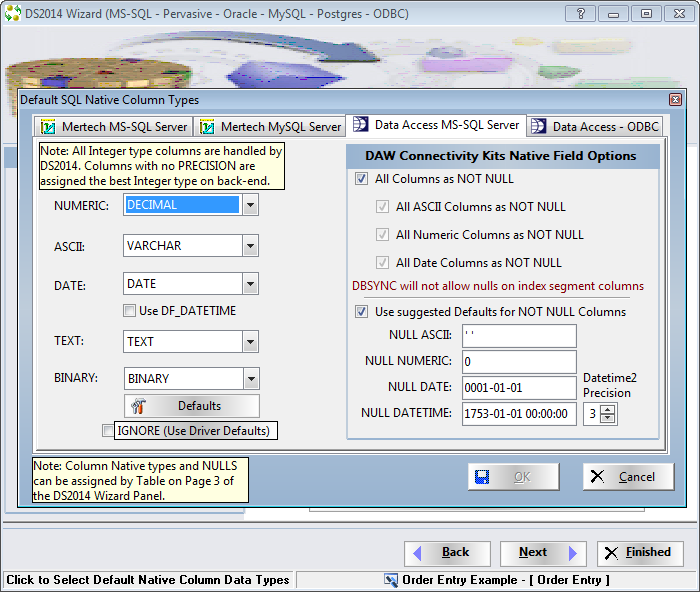Click the database icon in status bar
This screenshot has height=592, width=700.
(x=391, y=580)
